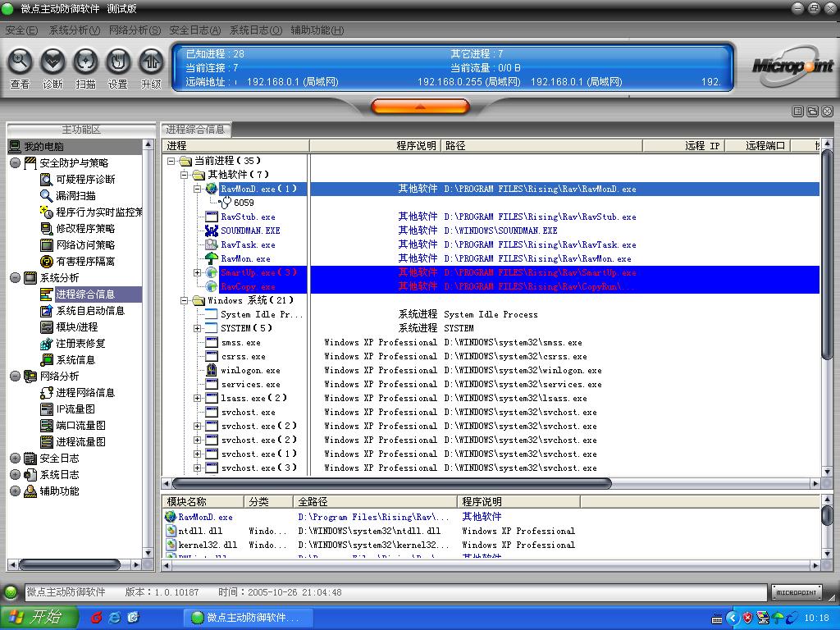Select the RavTask.exe process icon
840x630 pixels.
pos(211,244)
